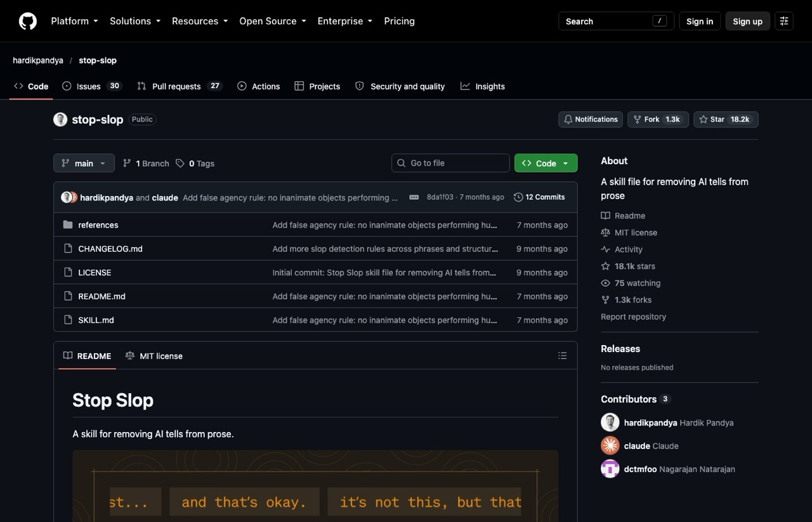Click the dctmfoo contributor avatar
This screenshot has width=812, height=522.
pyautogui.click(x=610, y=469)
